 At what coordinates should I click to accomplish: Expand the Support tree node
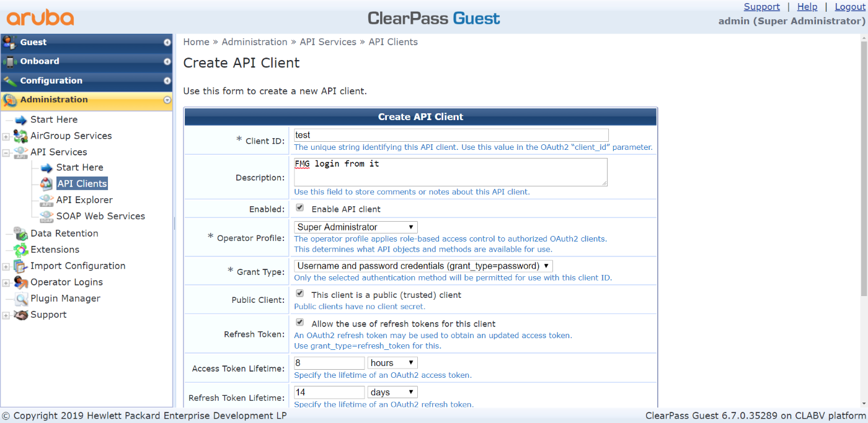(x=6, y=315)
